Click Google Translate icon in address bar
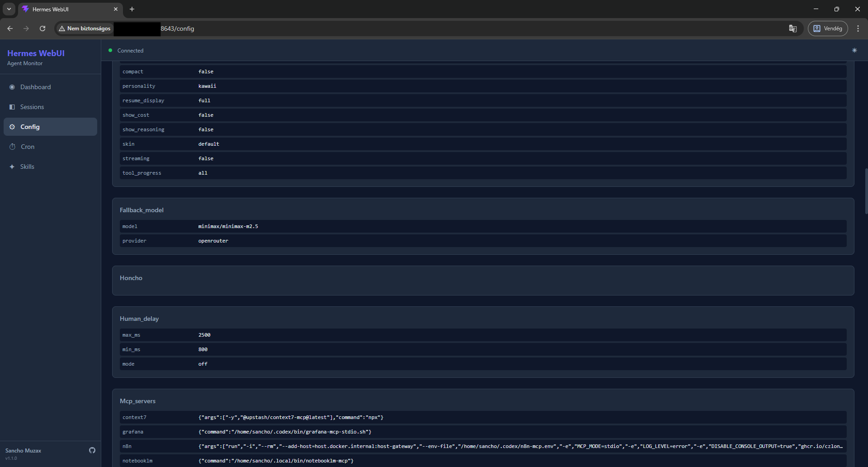Screen dimensions: 868x467 click(793, 29)
